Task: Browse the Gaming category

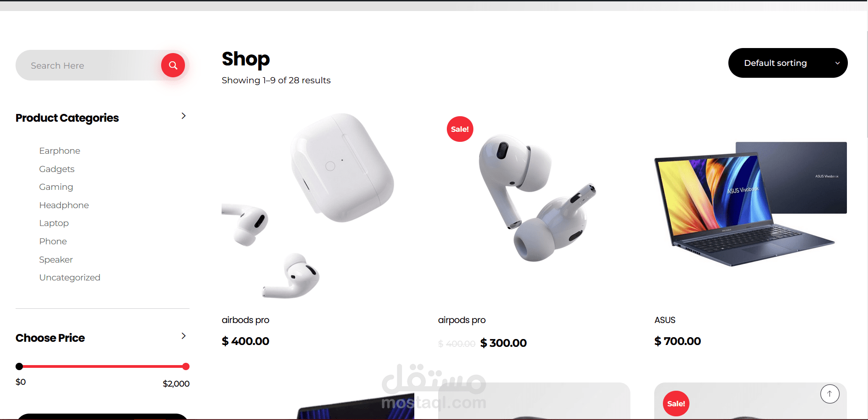Action: click(x=56, y=187)
